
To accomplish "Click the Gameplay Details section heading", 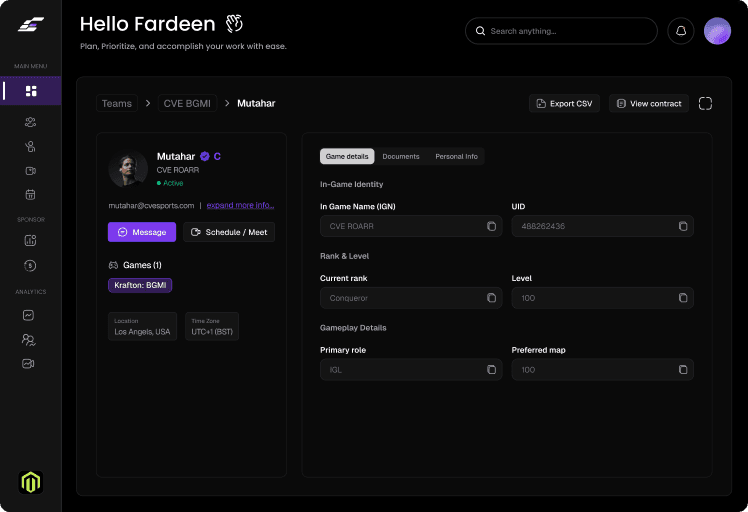I will pyautogui.click(x=353, y=328).
